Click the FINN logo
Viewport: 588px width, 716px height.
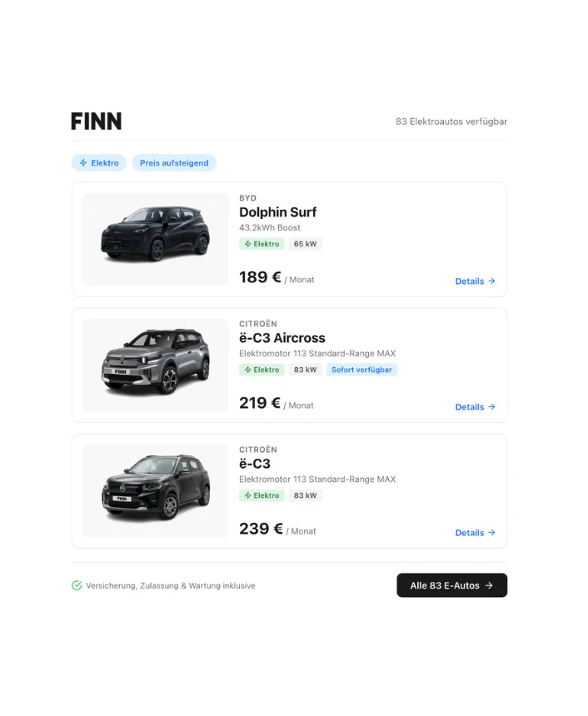pos(96,122)
